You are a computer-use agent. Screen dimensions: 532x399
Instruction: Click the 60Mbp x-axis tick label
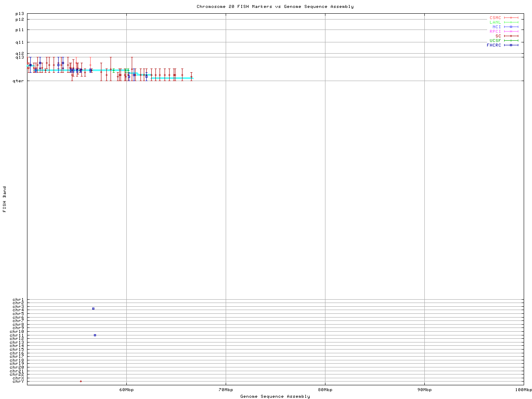(126, 390)
